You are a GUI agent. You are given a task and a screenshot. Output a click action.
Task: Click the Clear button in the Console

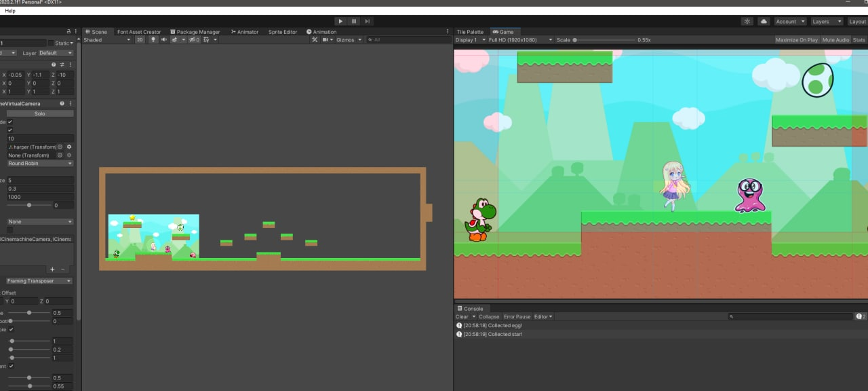pos(462,317)
